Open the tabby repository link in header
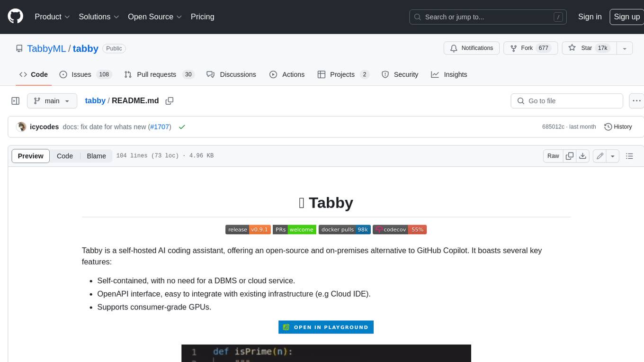Screen dimensions: 644x362 click(85, 48)
